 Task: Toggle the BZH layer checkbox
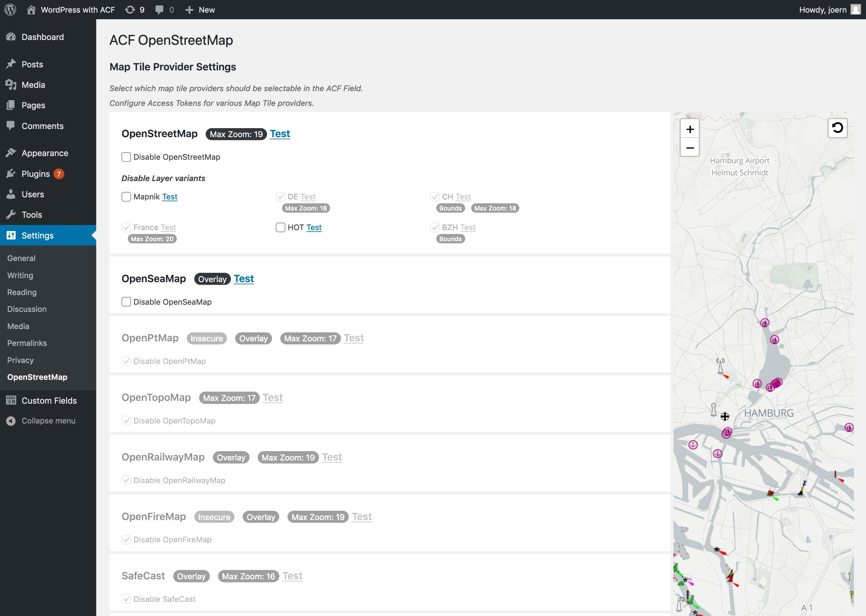pyautogui.click(x=435, y=227)
